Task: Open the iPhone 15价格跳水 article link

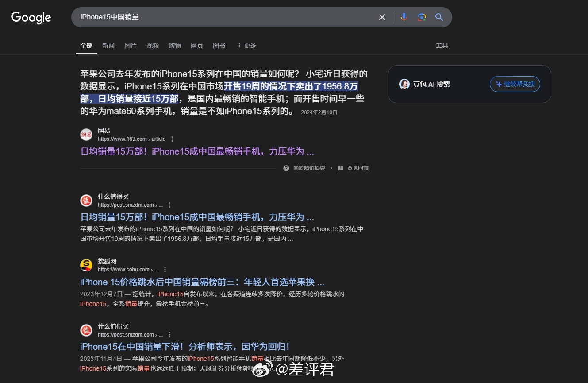Action: pos(202,282)
